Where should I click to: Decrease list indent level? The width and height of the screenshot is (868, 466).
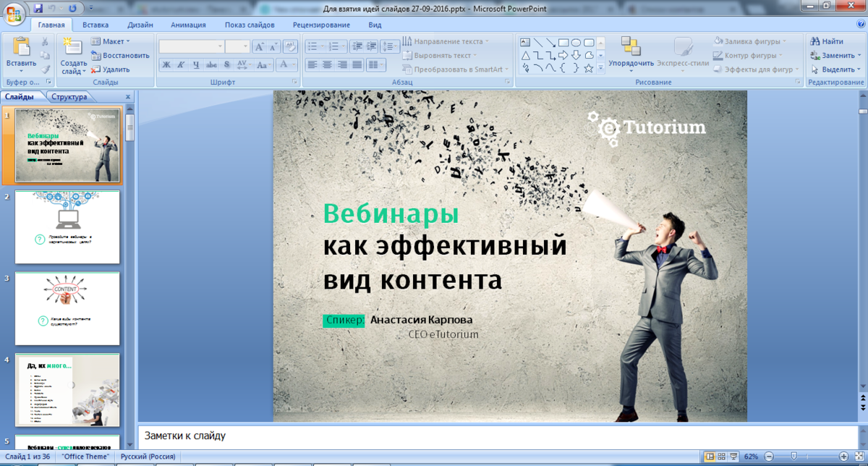(357, 46)
